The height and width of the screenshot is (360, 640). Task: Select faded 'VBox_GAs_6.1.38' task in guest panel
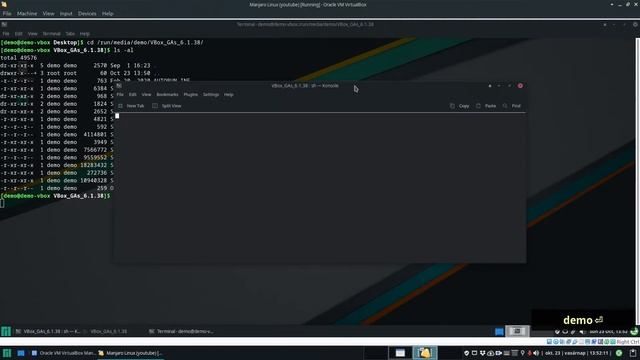105,331
